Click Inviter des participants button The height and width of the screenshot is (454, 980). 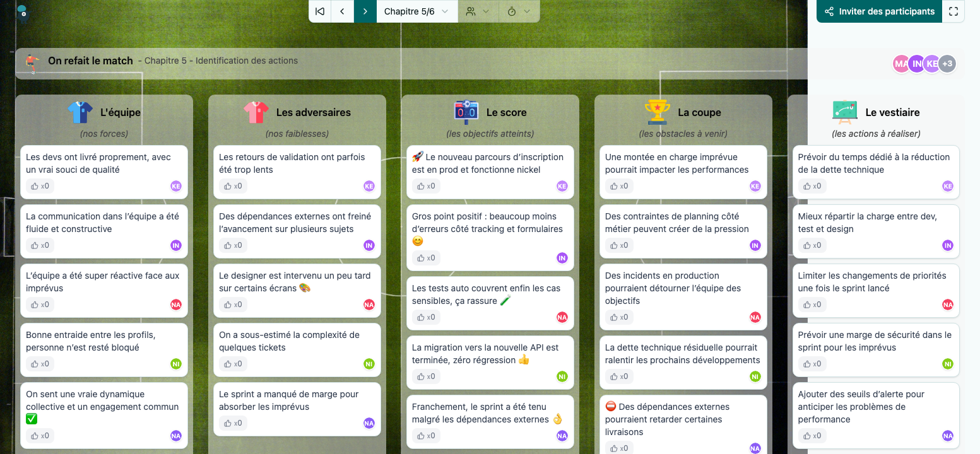click(879, 11)
